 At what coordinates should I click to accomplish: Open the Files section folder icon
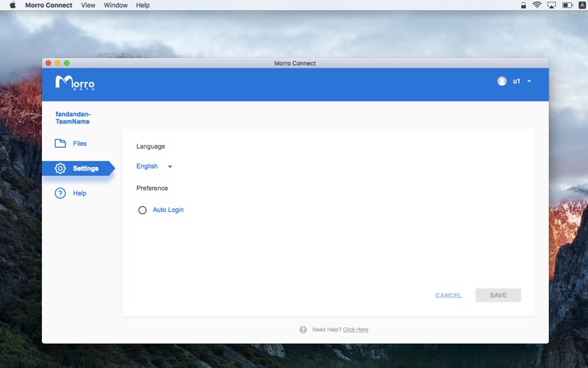tap(60, 144)
